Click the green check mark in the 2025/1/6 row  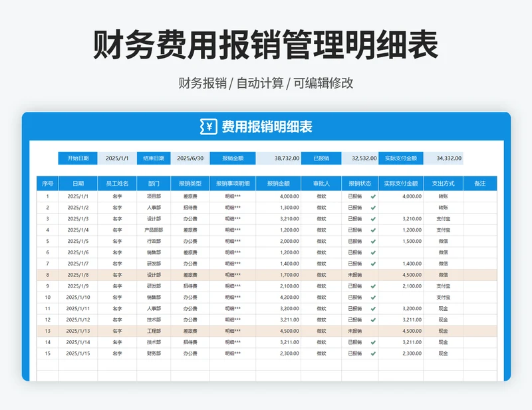click(373, 252)
